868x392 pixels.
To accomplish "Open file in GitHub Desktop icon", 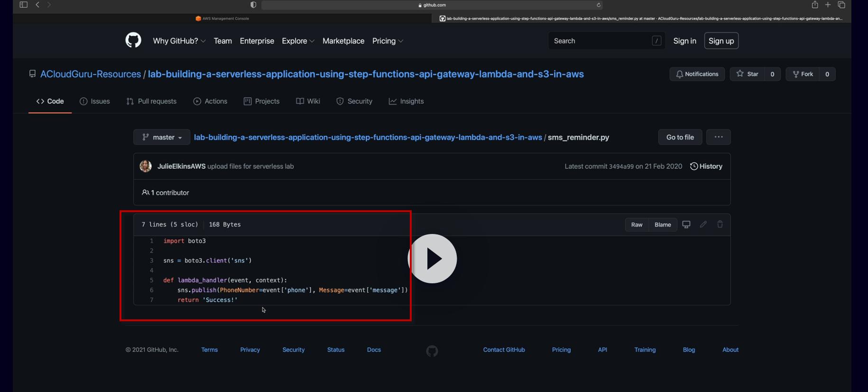I will 686,224.
